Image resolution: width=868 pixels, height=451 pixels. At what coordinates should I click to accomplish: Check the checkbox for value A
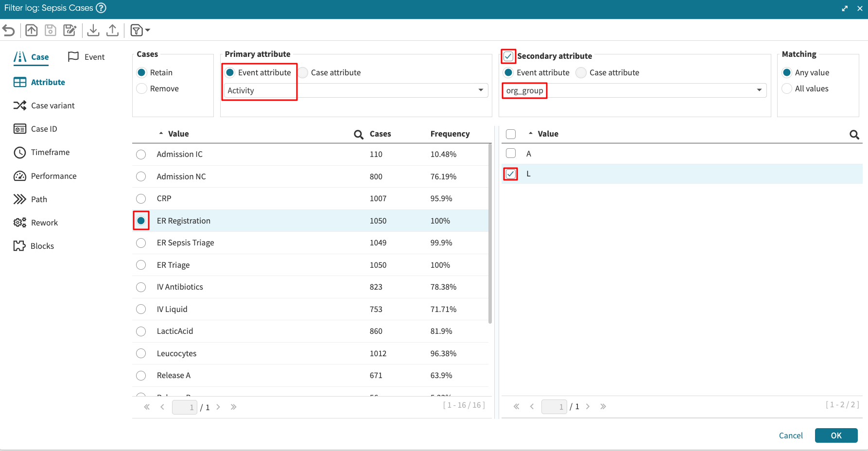click(511, 154)
